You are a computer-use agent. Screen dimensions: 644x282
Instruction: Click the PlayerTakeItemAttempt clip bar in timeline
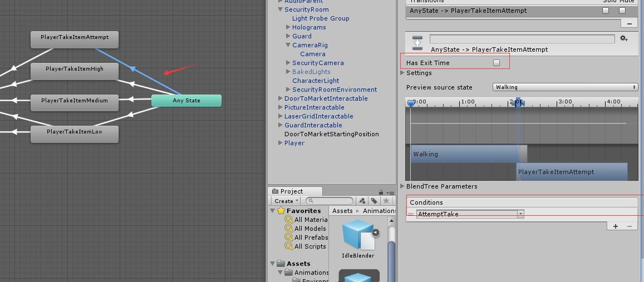click(572, 171)
